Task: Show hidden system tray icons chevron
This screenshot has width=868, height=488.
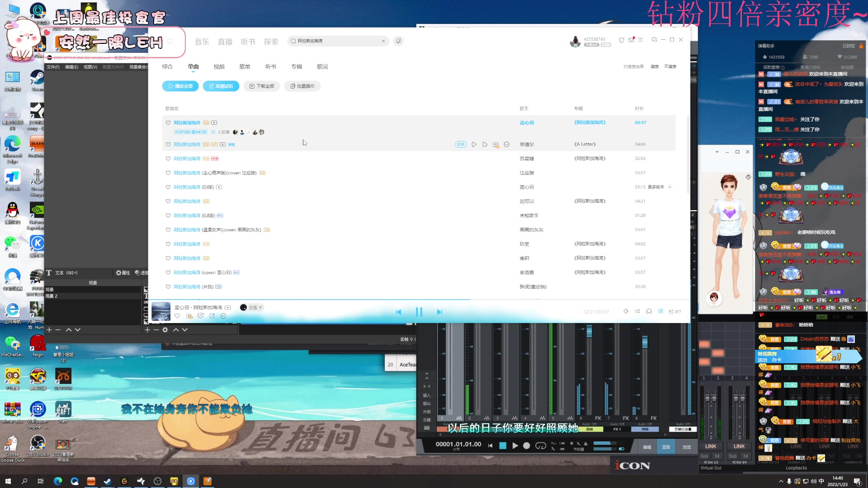Action: pyautogui.click(x=781, y=481)
